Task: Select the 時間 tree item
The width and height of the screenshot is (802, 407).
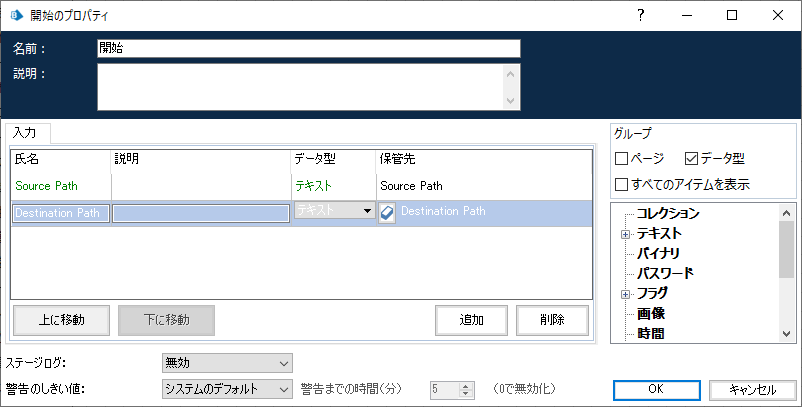Action: click(651, 333)
